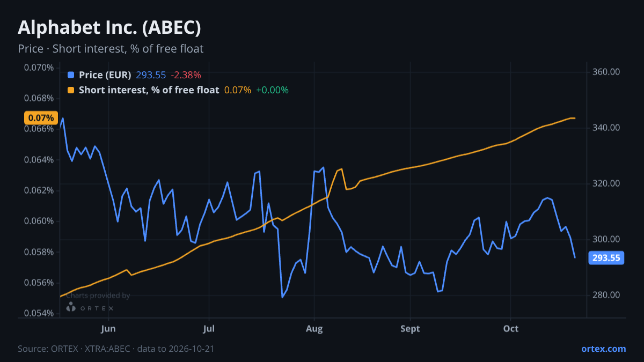
Task: Click the orange Short interest legend square
Action: click(71, 90)
